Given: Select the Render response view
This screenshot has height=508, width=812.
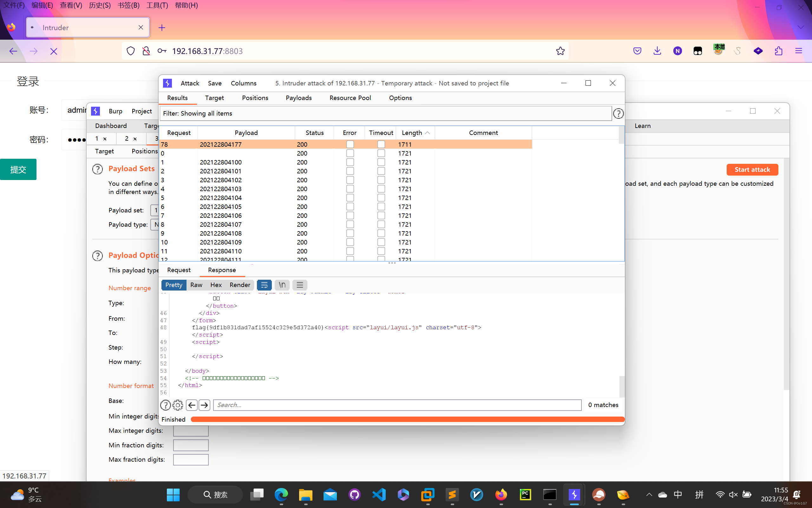Looking at the screenshot, I should click(239, 285).
